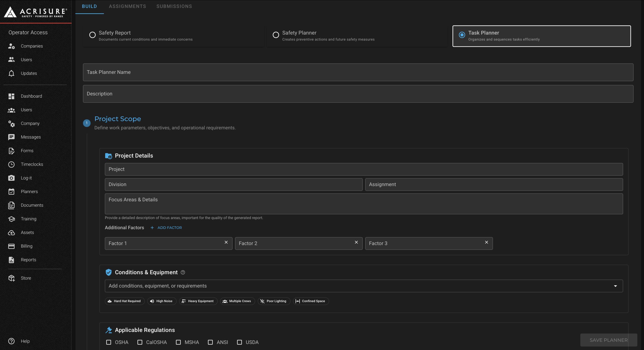Switch to the Assignments tab

coord(128,6)
